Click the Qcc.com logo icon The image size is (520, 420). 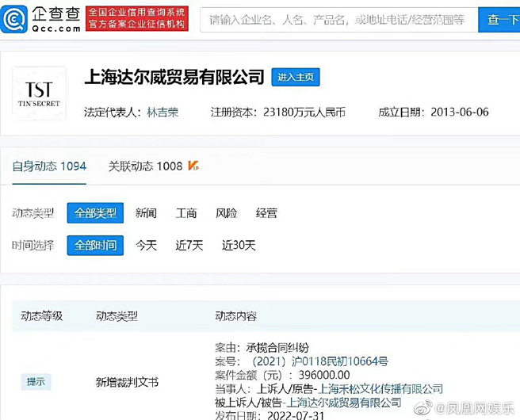pos(14,19)
